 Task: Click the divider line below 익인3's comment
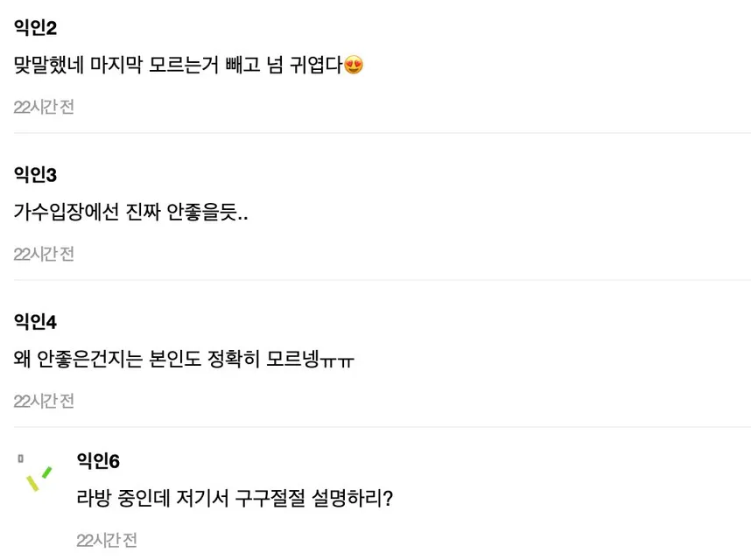point(382,280)
